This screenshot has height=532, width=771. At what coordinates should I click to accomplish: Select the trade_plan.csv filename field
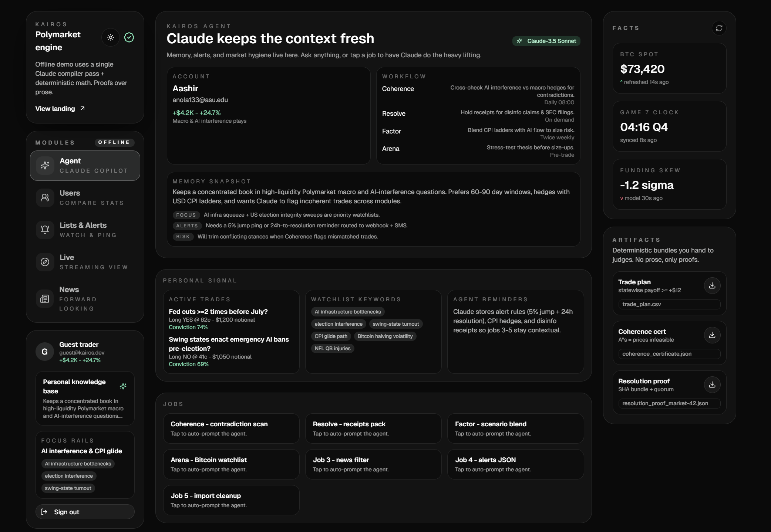pyautogui.click(x=669, y=304)
